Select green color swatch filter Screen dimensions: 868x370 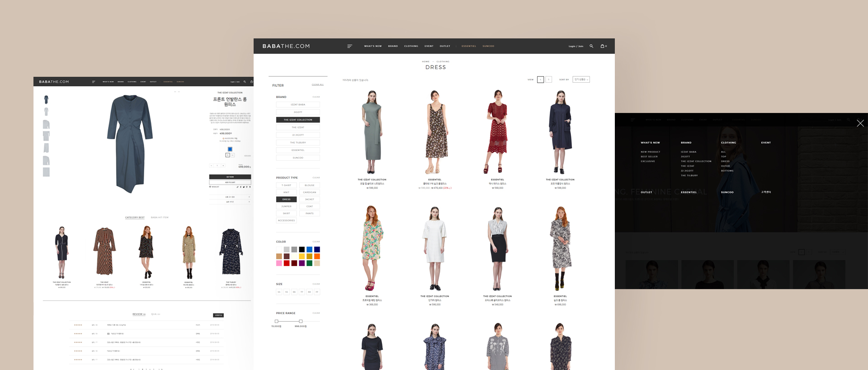click(309, 263)
